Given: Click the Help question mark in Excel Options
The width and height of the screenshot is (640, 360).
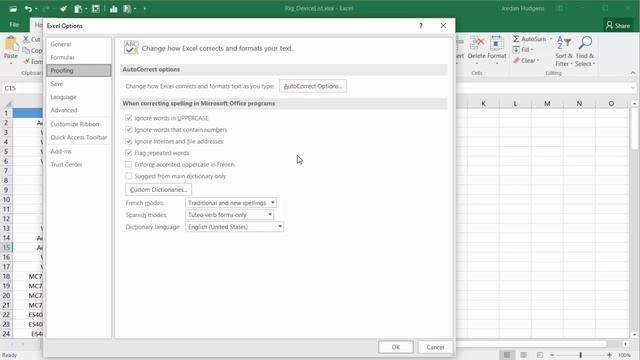Looking at the screenshot, I should pyautogui.click(x=421, y=26).
